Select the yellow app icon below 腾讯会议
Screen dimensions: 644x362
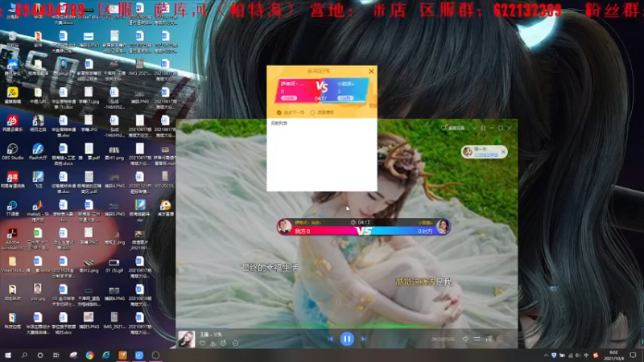12,96
